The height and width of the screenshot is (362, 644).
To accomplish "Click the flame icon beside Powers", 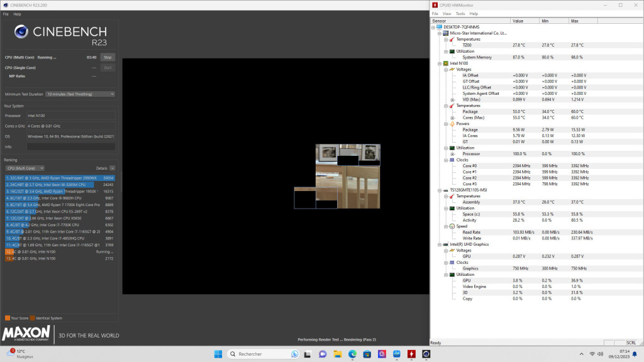I will [x=452, y=124].
